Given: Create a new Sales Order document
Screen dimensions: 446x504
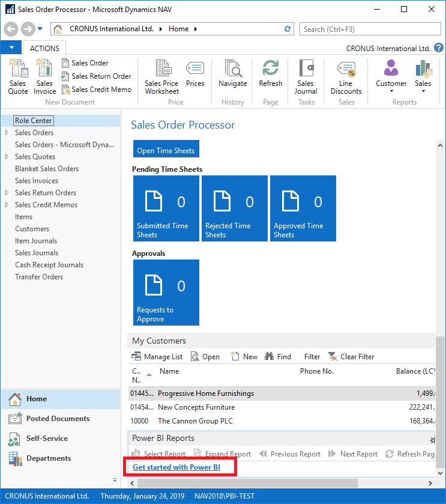Looking at the screenshot, I should click(x=85, y=62).
